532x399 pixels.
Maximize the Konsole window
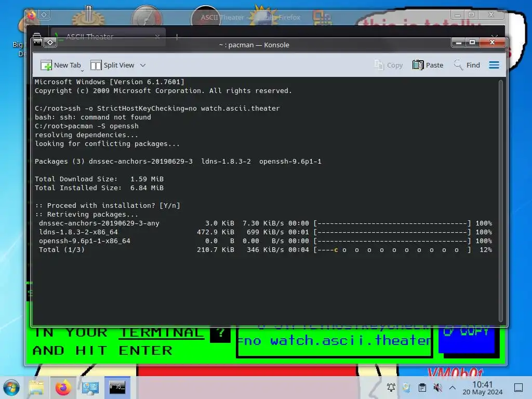pyautogui.click(x=472, y=43)
